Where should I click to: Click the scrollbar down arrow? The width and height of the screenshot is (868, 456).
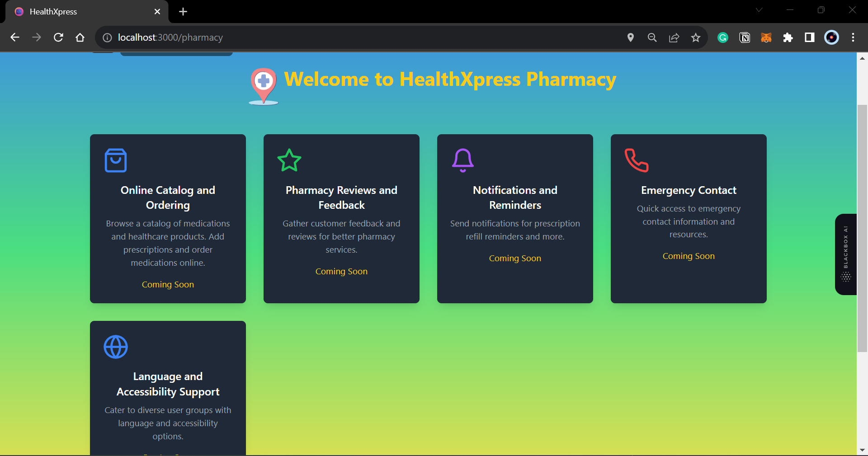point(862,450)
